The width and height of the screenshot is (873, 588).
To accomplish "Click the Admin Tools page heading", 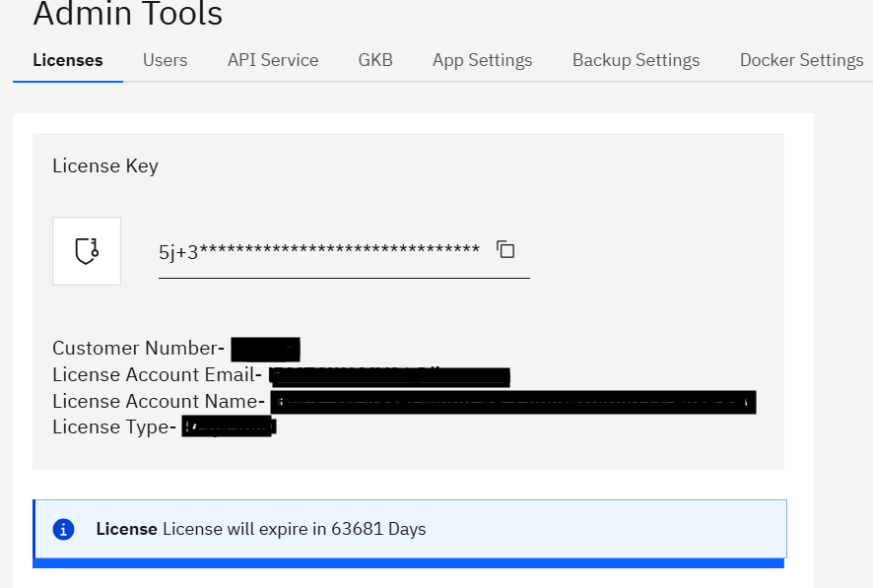I will (x=128, y=16).
